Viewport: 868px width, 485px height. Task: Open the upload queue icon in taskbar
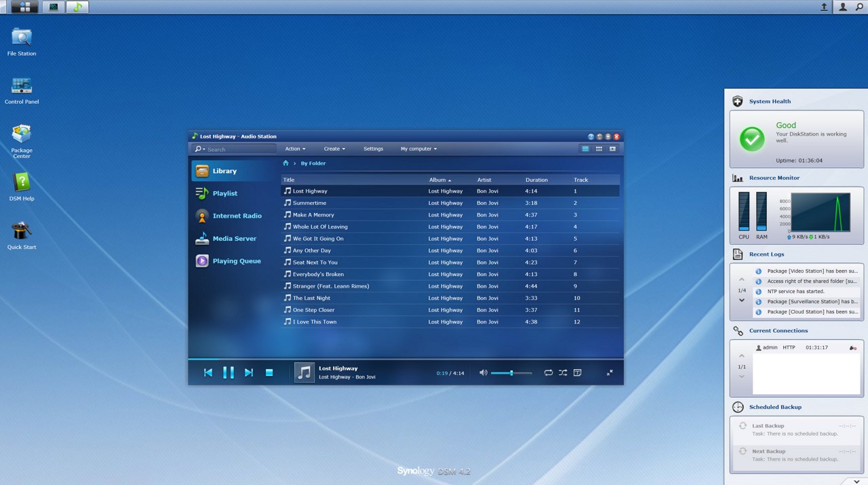coord(825,7)
